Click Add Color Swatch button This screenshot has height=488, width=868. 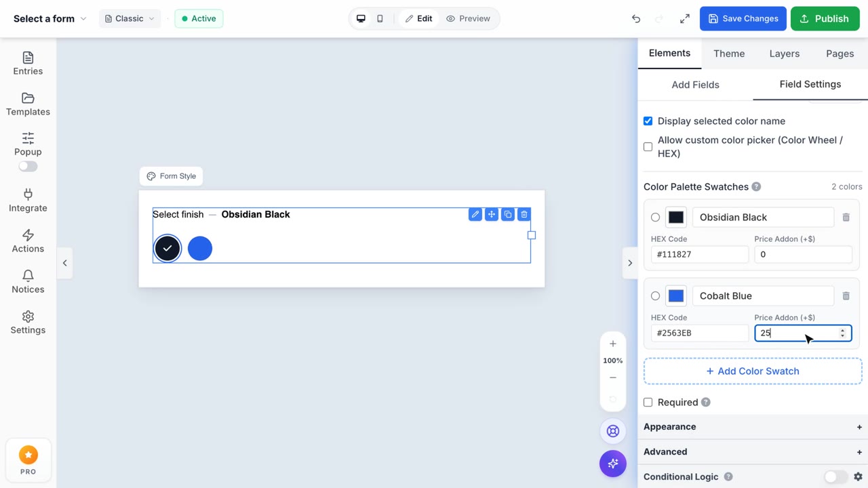click(753, 371)
